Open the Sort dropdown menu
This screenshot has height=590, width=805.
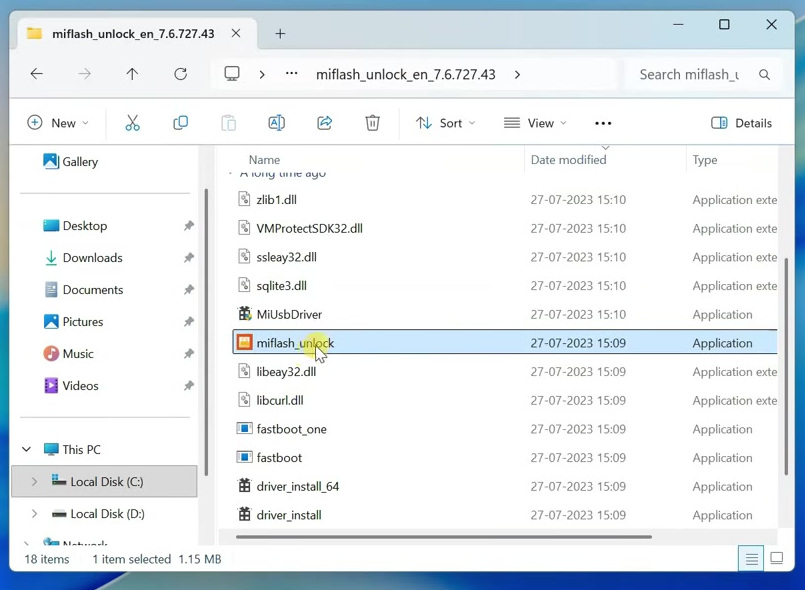[445, 123]
